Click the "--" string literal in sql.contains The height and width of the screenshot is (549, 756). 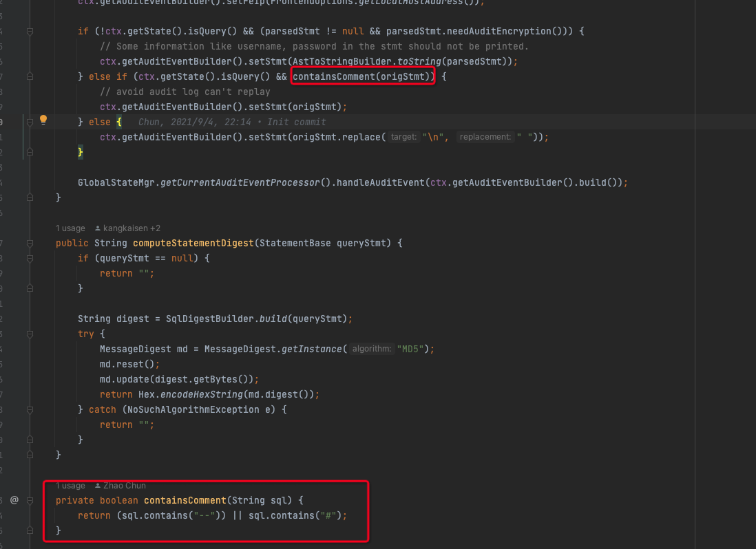click(204, 515)
